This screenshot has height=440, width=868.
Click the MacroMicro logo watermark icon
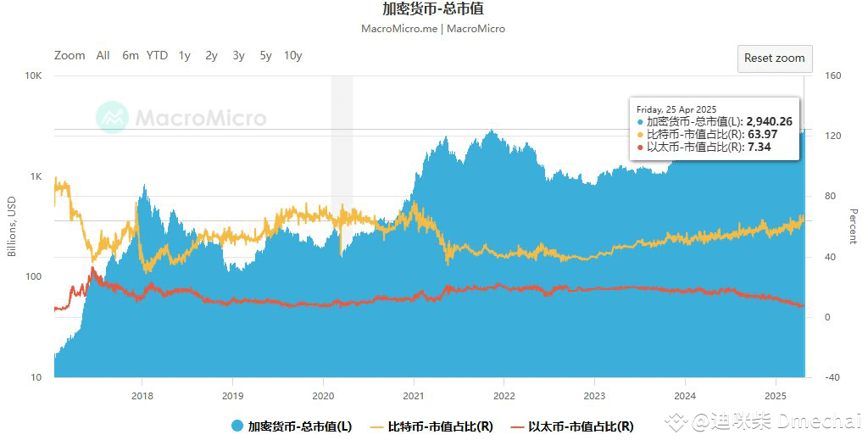point(112,118)
